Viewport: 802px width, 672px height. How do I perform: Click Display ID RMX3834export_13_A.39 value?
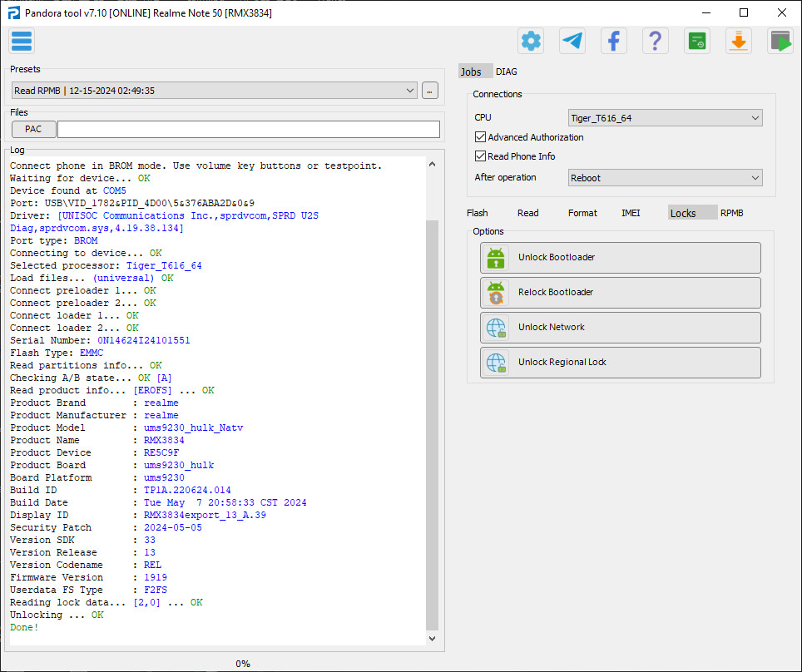tap(205, 515)
